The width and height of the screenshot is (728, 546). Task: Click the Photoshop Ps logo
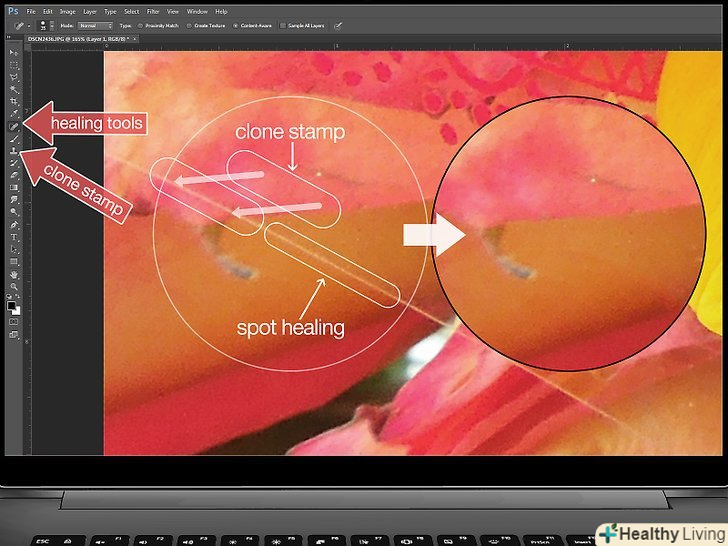[13, 10]
